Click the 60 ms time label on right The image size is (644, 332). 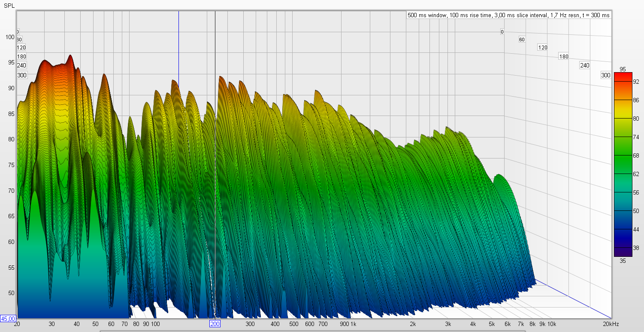[522, 40]
